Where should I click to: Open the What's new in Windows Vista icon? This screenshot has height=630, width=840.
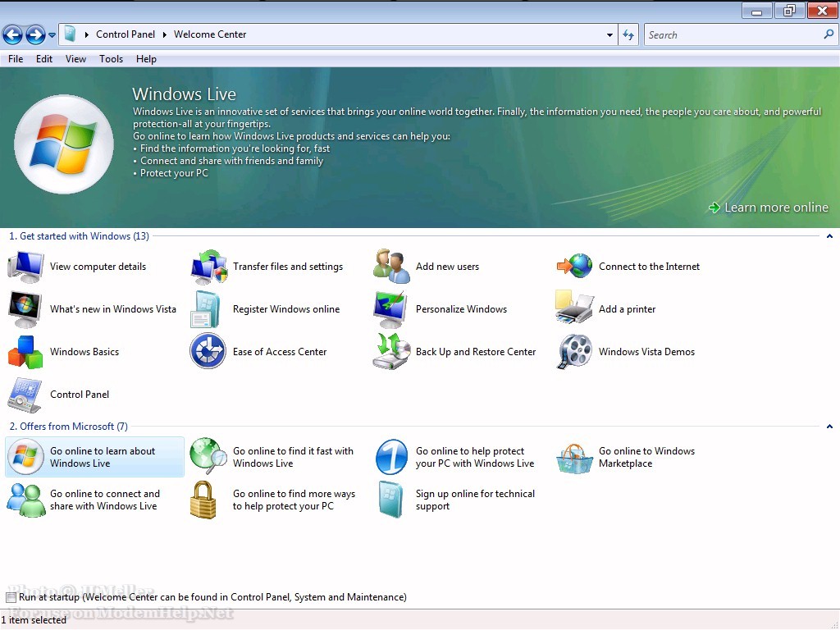pyautogui.click(x=25, y=309)
